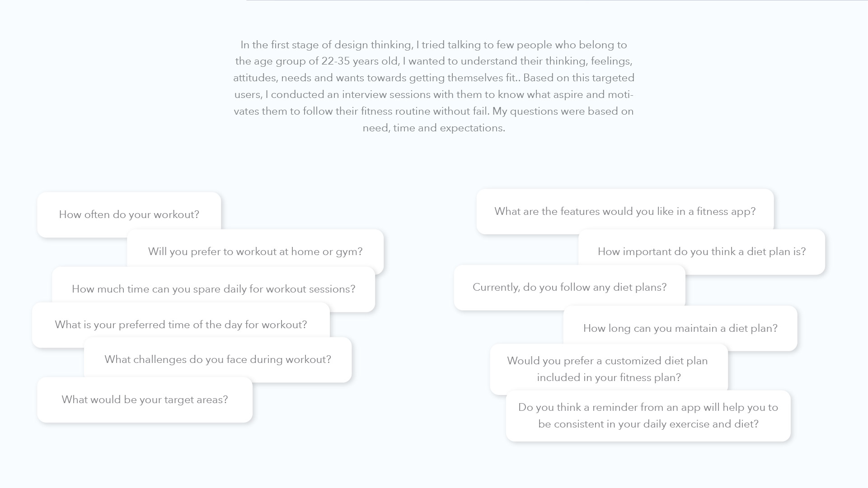Image resolution: width=868 pixels, height=488 pixels.
Task: Click the customized diet plan question card
Action: coord(608,369)
